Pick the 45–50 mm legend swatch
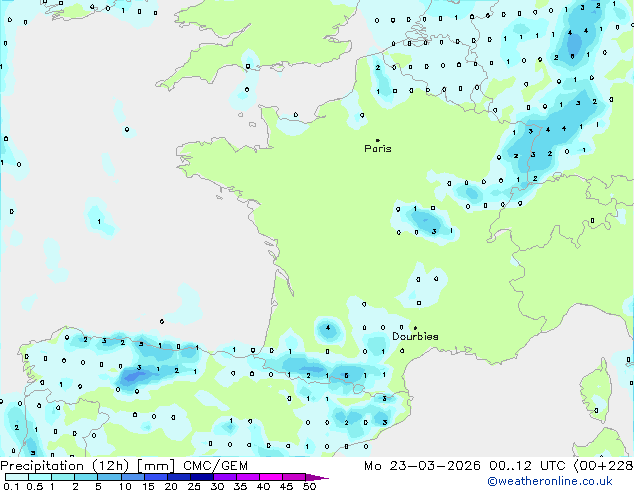Image resolution: width=634 pixels, height=490 pixels. pyautogui.click(x=294, y=477)
